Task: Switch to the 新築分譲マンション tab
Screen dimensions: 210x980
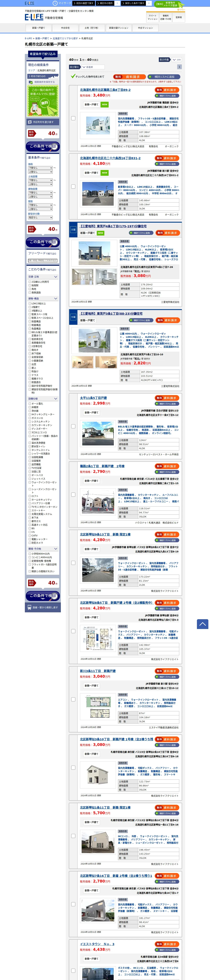Action: pos(119,28)
